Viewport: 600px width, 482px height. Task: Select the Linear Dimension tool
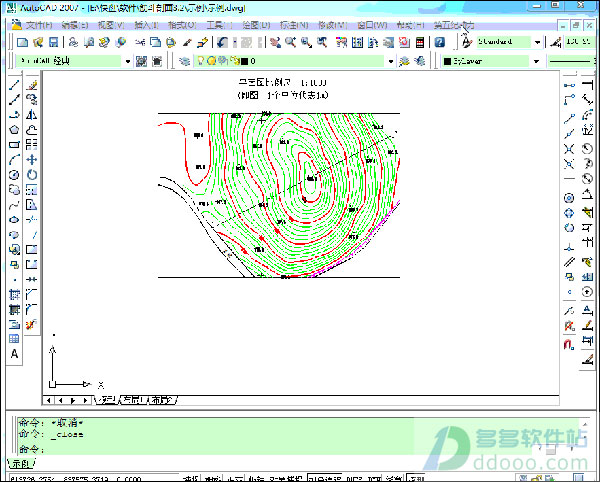(x=587, y=85)
